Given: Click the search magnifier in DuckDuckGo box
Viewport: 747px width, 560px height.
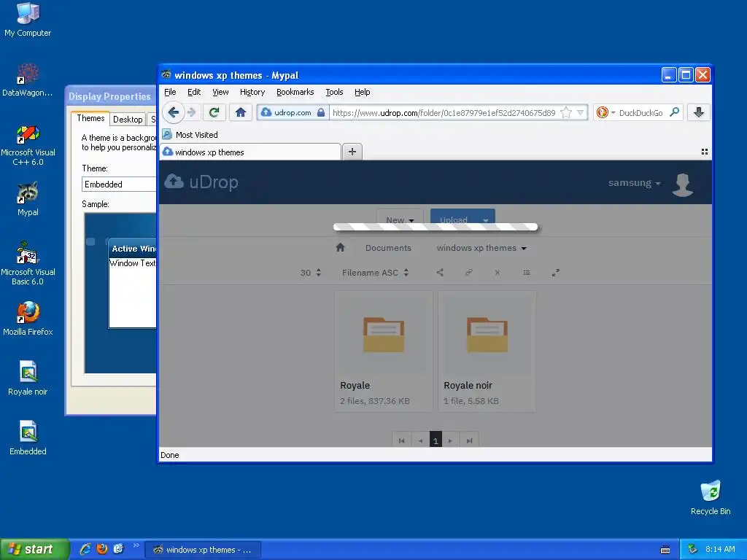Looking at the screenshot, I should [x=674, y=112].
